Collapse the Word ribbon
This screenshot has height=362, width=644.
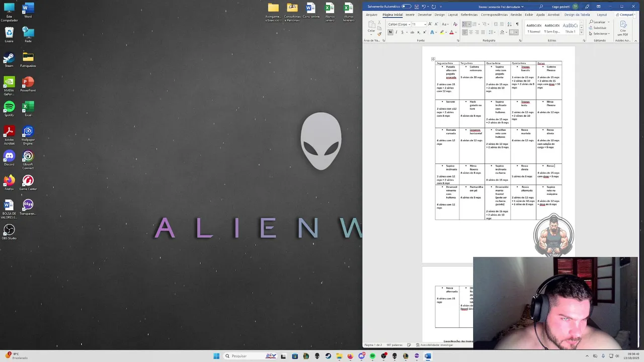[636, 41]
